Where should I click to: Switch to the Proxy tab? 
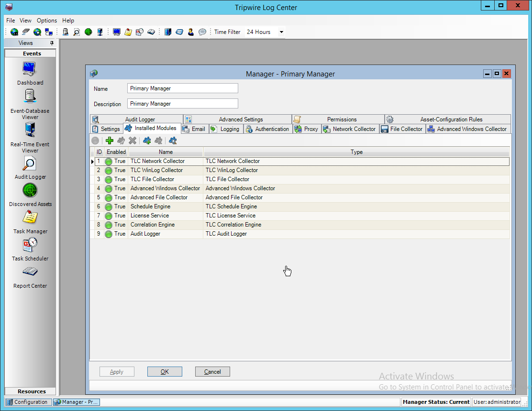(307, 129)
